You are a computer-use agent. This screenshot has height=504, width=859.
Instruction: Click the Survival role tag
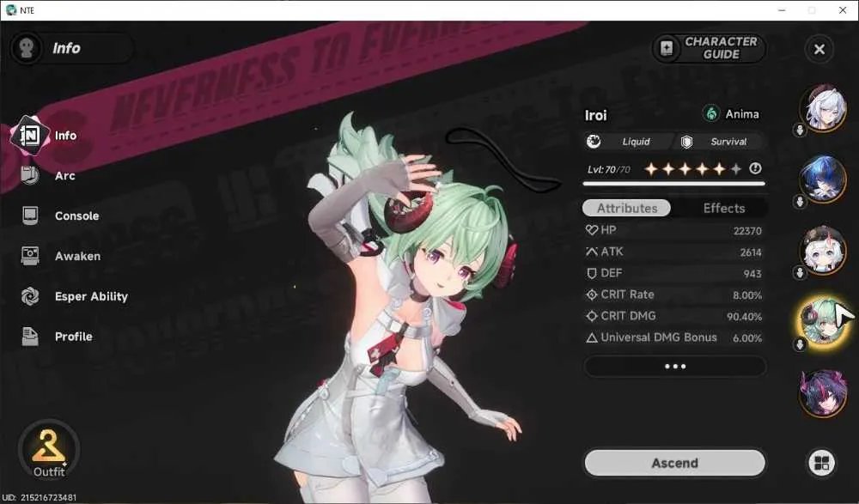(720, 142)
